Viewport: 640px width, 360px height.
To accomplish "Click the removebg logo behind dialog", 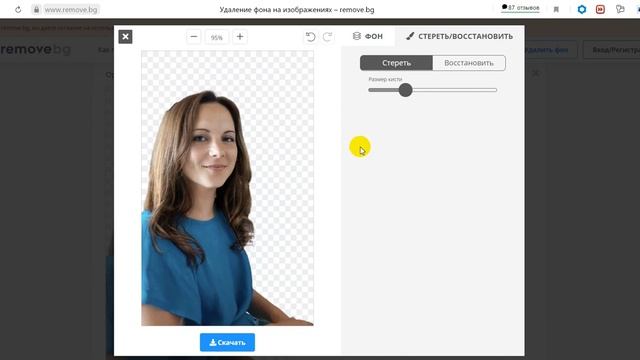I will point(36,49).
